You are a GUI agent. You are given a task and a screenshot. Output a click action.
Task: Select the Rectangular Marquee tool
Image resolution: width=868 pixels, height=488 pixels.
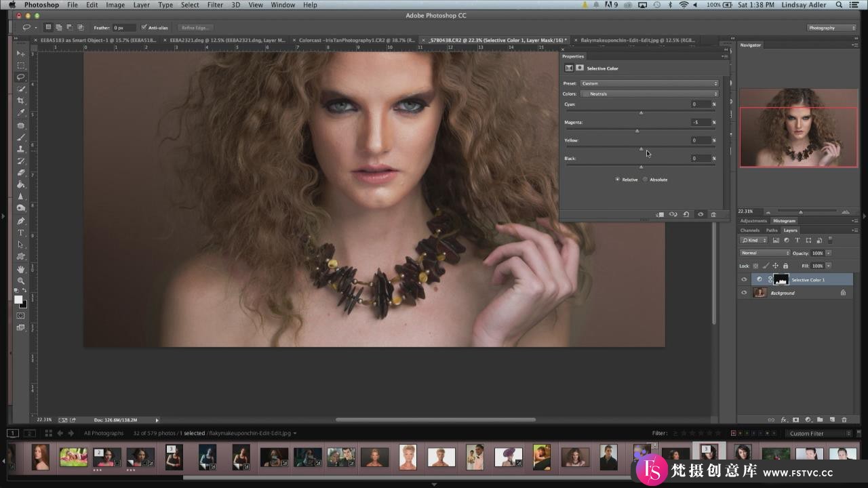coord(21,65)
